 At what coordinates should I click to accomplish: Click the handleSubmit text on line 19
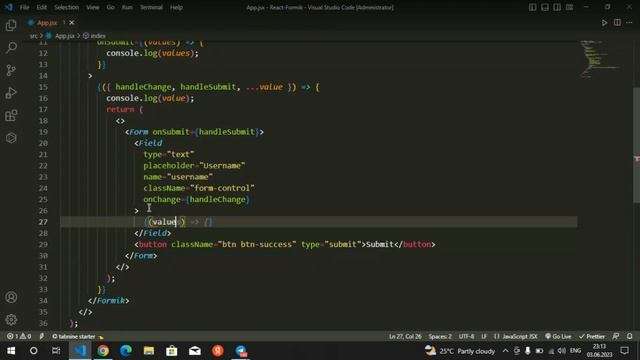pyautogui.click(x=227, y=132)
